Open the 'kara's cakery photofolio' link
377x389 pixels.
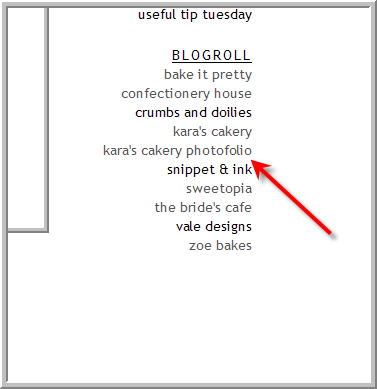[x=178, y=151]
